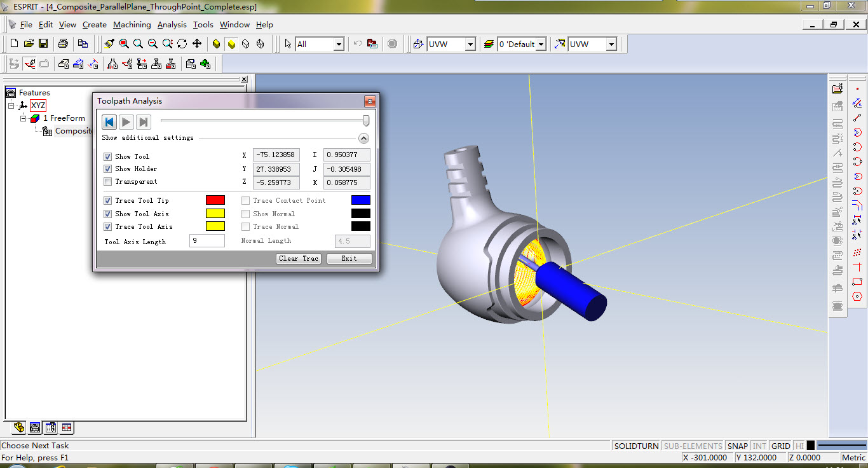Screen dimensions: 868x468
Task: Open the Tools menu
Action: (x=203, y=25)
